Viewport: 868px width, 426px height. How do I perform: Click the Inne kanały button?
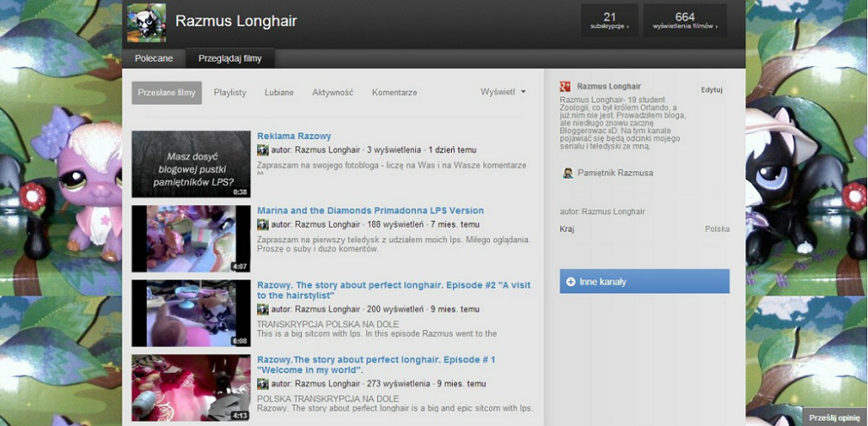(644, 282)
